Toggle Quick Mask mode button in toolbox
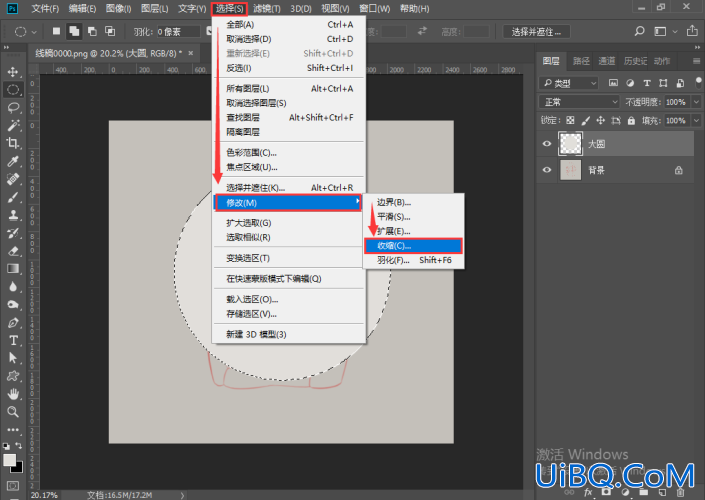Viewport: 705px width, 500px height. tap(13, 486)
